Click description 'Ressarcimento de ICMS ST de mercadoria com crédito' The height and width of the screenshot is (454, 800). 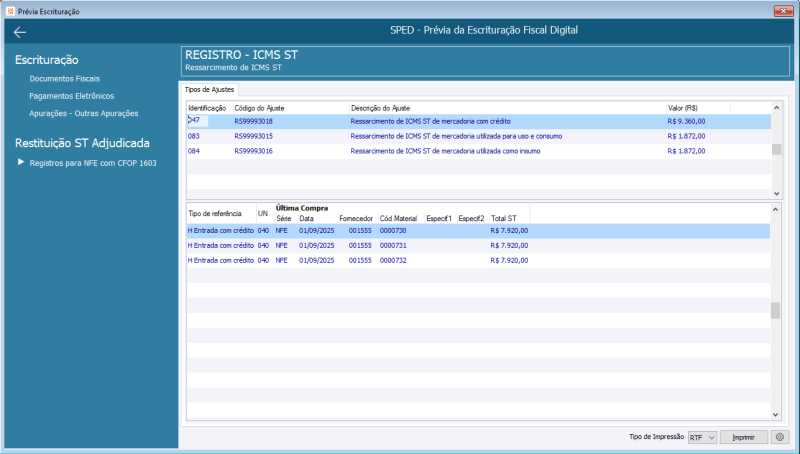pyautogui.click(x=431, y=121)
